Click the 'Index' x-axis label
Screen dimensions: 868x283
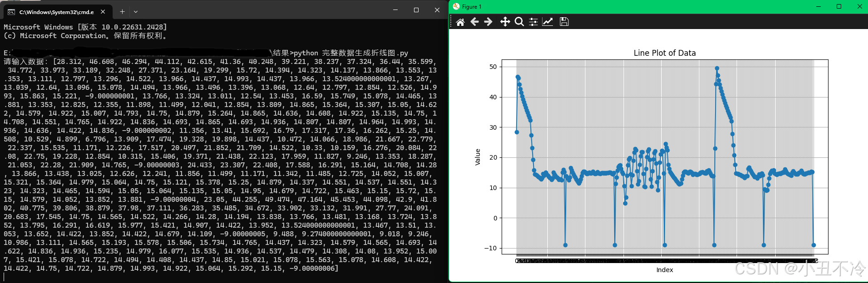point(665,270)
